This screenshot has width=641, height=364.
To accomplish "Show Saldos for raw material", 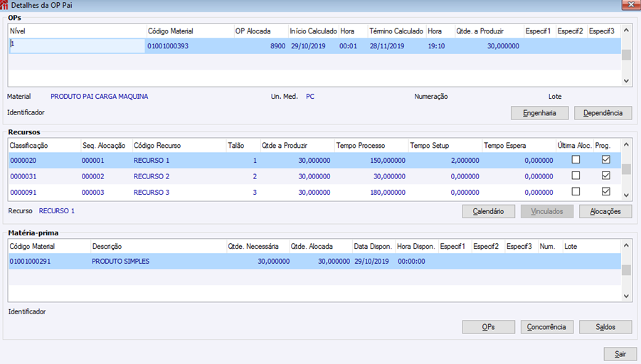I will click(x=605, y=327).
